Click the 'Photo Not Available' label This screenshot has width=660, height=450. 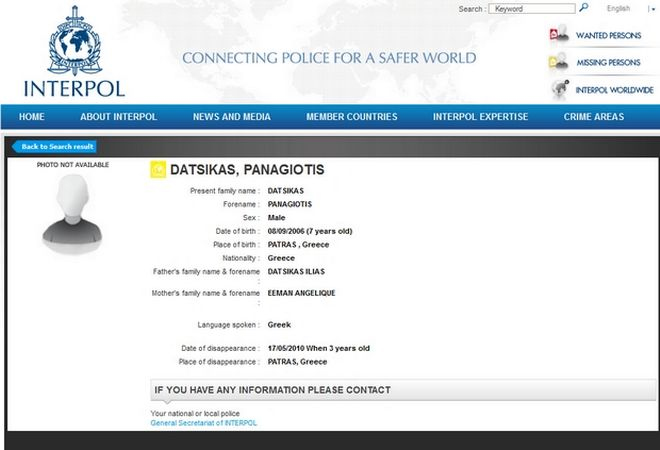coord(72,165)
